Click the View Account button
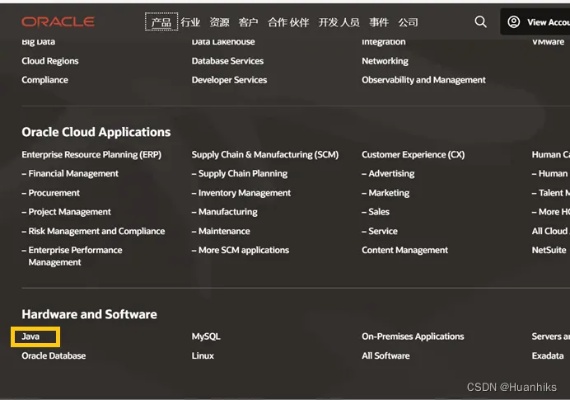Screen dimensions: 570x400 tap(535, 22)
